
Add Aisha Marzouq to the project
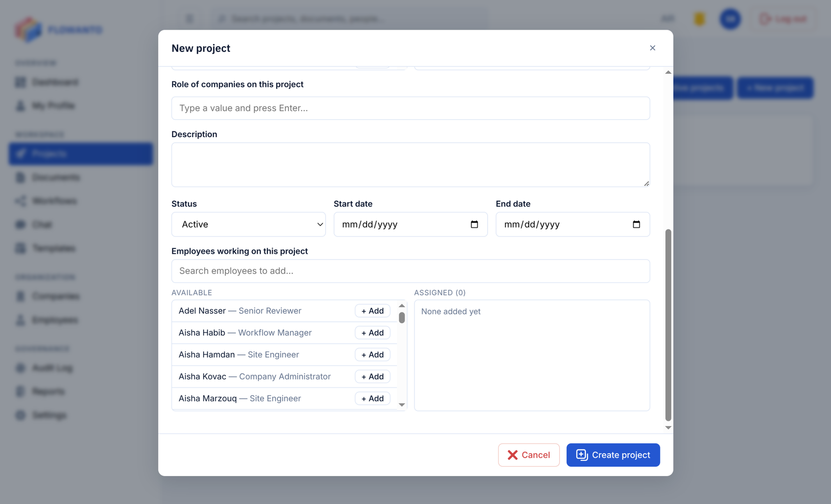click(372, 398)
